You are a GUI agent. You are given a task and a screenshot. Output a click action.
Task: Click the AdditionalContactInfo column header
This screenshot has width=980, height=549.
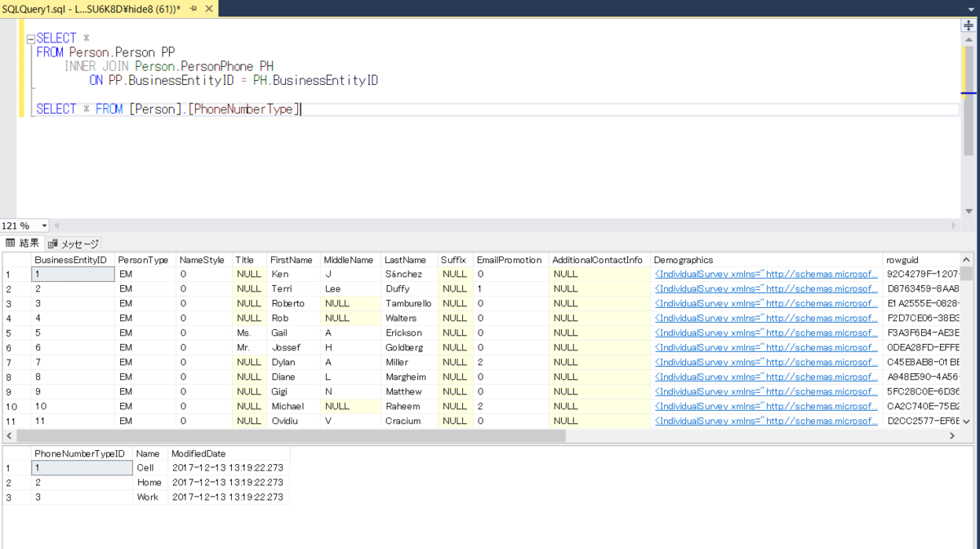[x=599, y=260]
